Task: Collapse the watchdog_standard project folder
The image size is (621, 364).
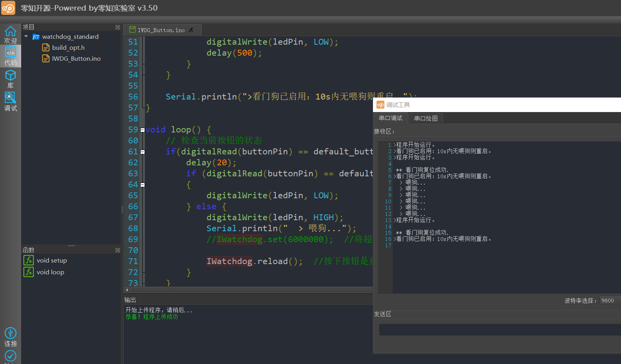Action: coord(26,36)
